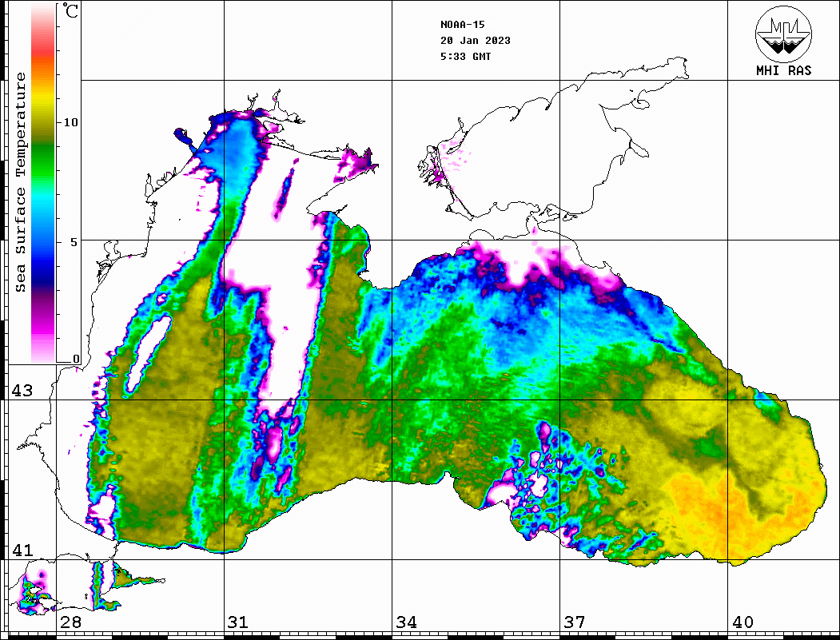Viewport: 840px width, 640px height.
Task: Select the 'NOAA-15' satellite label
Action: tap(463, 25)
